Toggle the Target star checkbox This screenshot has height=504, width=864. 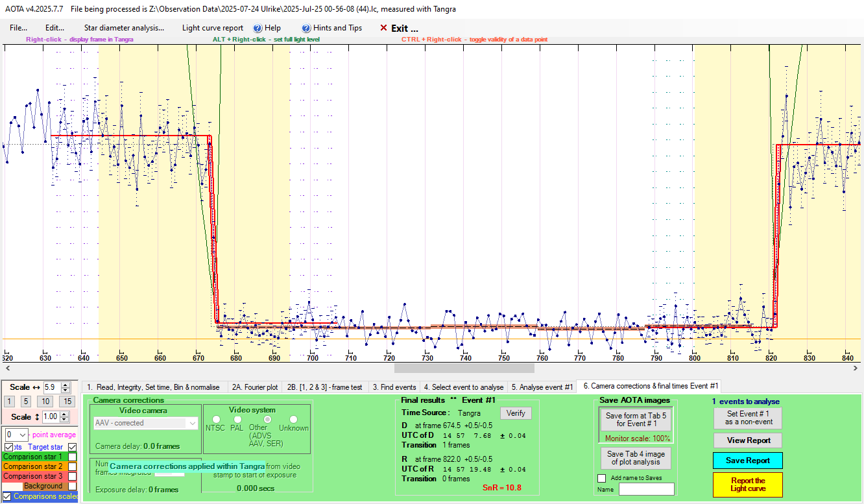(x=73, y=447)
